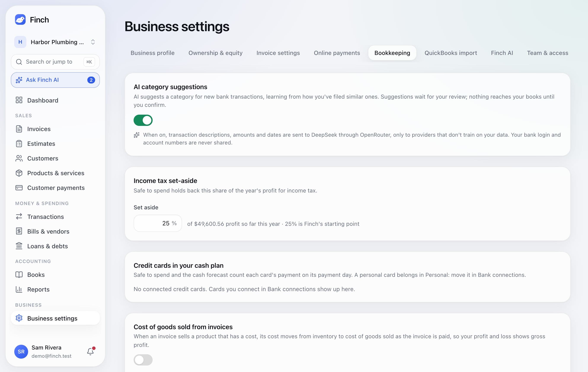Click the H business avatar tile
588x372 pixels.
(x=20, y=42)
